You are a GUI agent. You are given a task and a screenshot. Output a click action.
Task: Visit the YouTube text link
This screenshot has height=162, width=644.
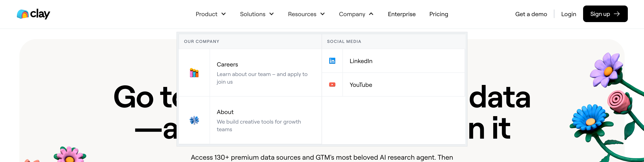pos(361,85)
